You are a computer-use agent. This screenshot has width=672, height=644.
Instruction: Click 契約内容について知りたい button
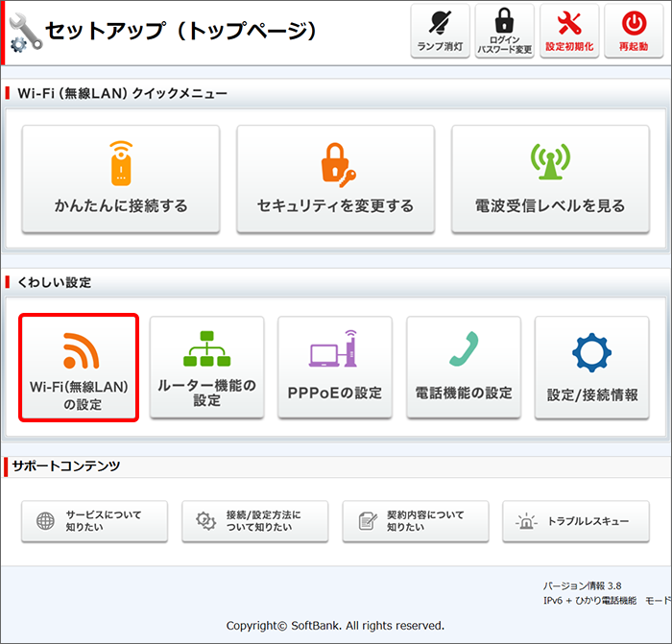(416, 521)
